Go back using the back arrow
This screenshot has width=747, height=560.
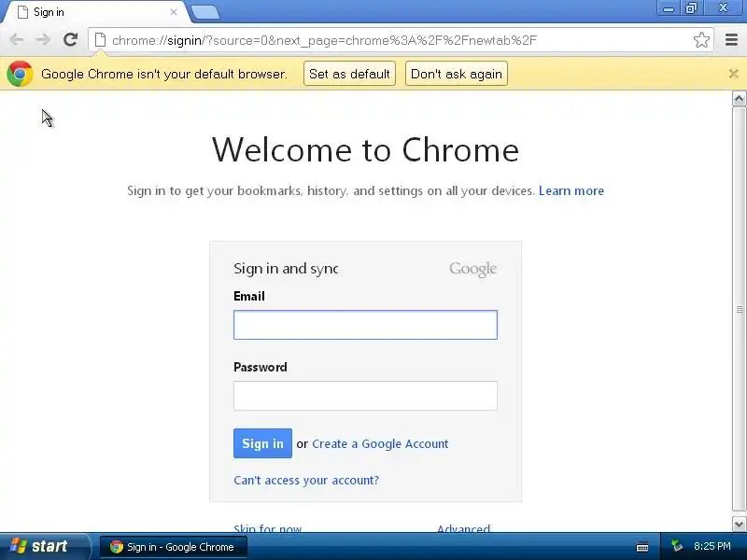tap(16, 39)
